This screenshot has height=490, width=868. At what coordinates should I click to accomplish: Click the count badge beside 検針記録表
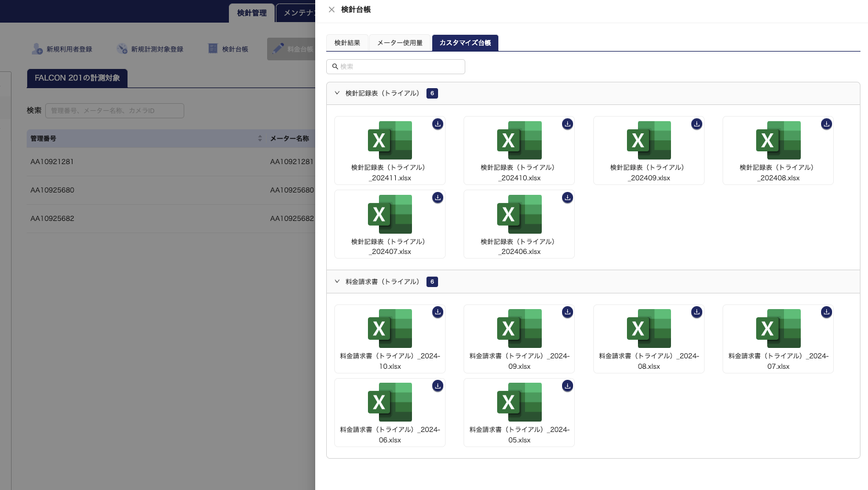pyautogui.click(x=432, y=93)
